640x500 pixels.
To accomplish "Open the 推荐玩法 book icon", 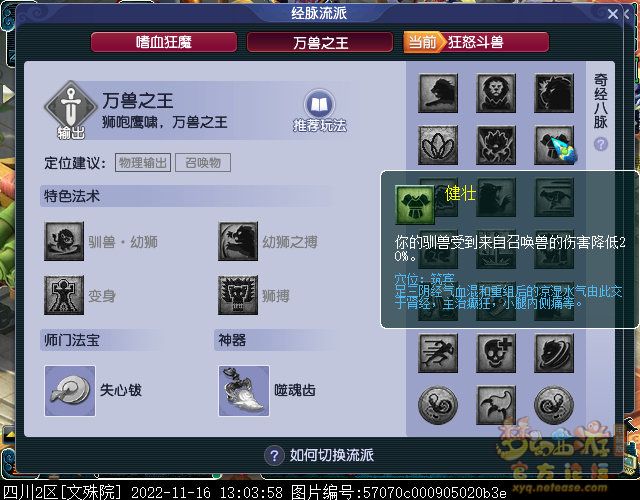I will (319, 104).
